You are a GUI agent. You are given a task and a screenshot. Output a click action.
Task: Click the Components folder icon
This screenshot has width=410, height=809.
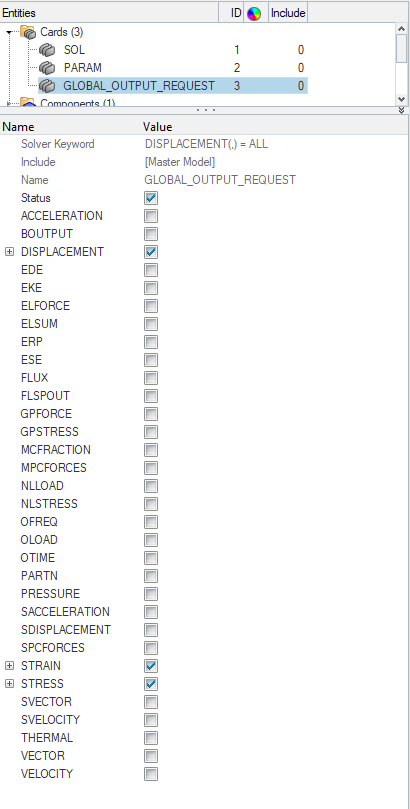click(28, 102)
